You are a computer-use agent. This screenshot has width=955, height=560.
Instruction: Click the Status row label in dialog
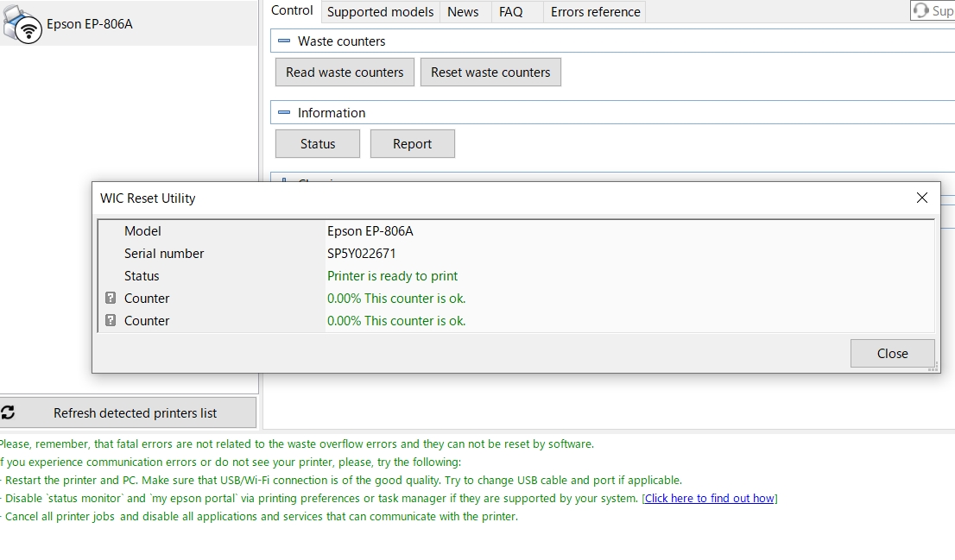(x=142, y=276)
